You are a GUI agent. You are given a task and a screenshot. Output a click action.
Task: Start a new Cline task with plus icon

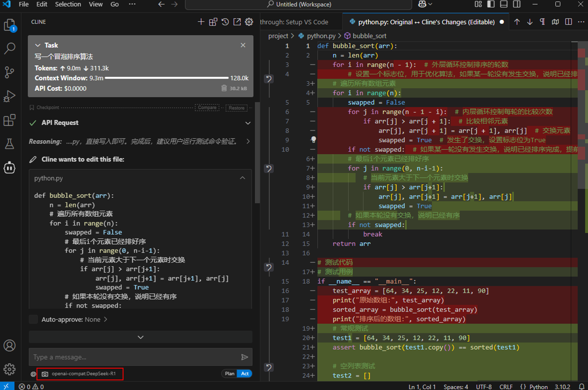[201, 22]
